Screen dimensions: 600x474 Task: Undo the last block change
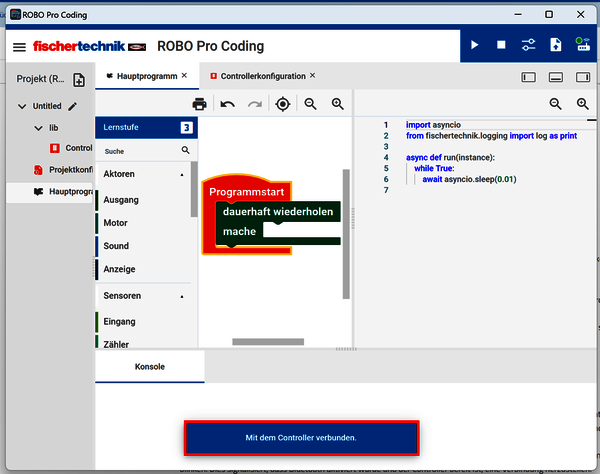coord(228,104)
